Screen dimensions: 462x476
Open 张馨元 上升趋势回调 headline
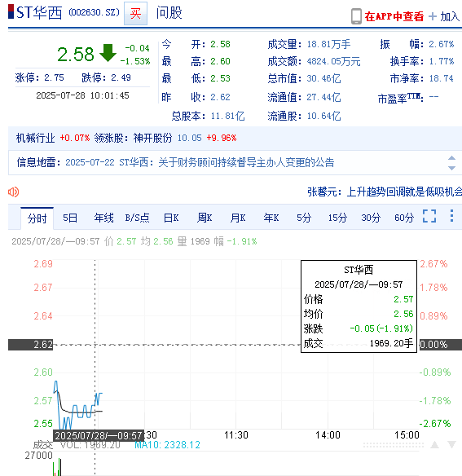coord(385,192)
